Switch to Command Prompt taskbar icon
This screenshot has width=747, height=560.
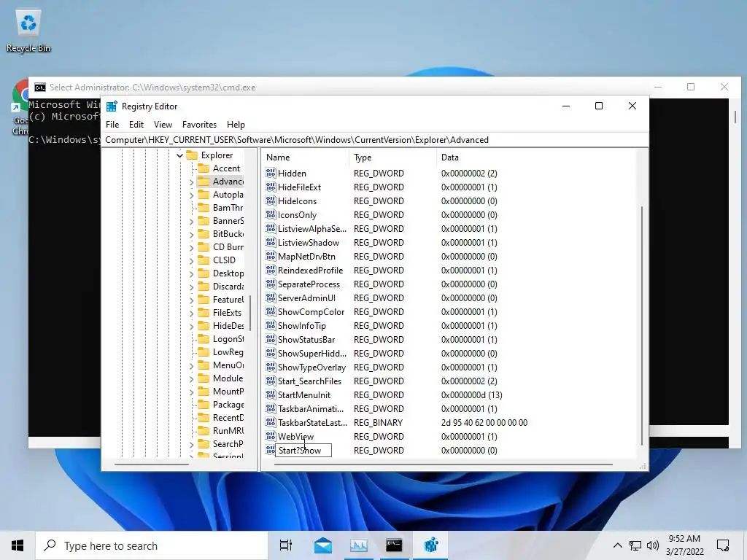point(394,545)
